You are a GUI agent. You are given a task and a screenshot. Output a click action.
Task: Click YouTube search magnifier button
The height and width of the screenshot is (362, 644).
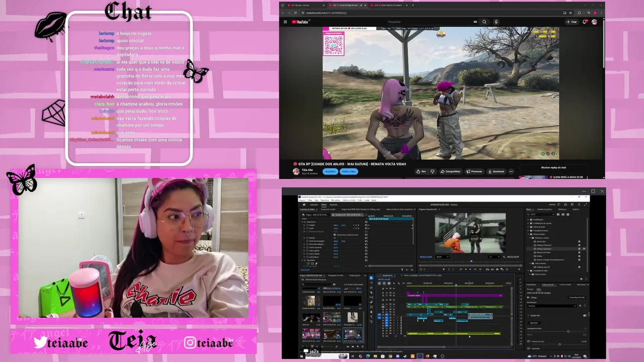click(x=484, y=22)
